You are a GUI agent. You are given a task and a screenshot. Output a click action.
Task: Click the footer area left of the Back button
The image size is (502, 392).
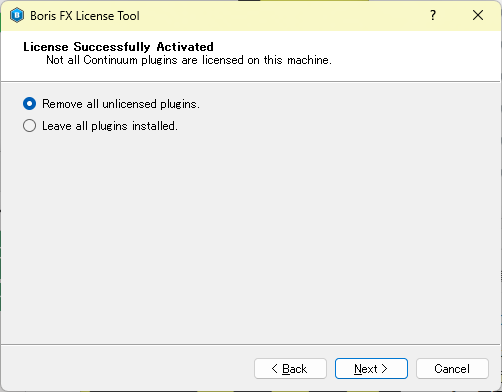click(127, 368)
